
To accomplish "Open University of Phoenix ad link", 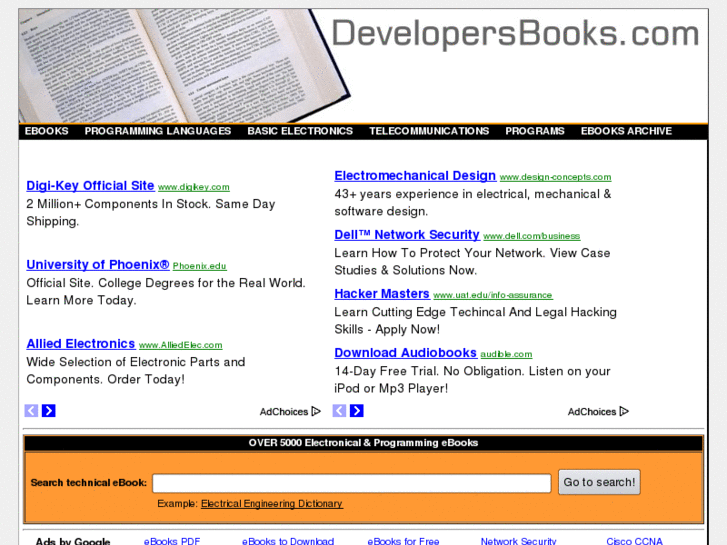I will click(98, 264).
